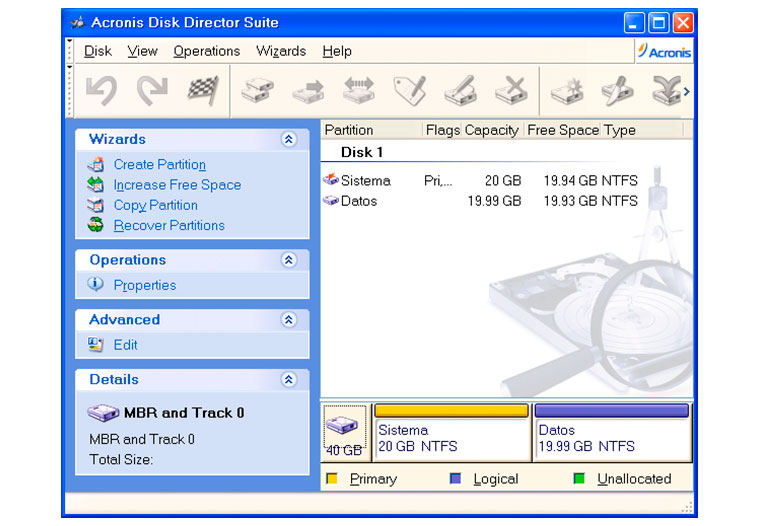This screenshot has width=760, height=526.
Task: Collapse the Details panel
Action: (289, 380)
